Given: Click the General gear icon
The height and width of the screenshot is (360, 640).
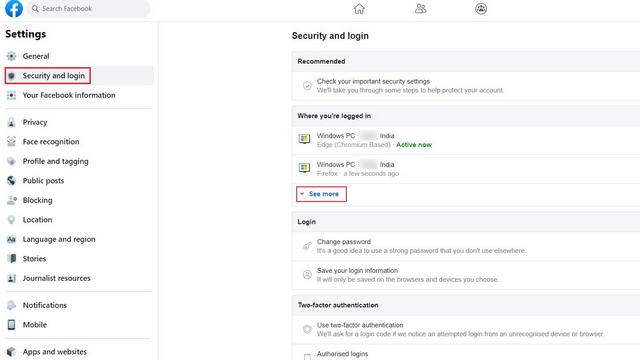Looking at the screenshot, I should [11, 56].
